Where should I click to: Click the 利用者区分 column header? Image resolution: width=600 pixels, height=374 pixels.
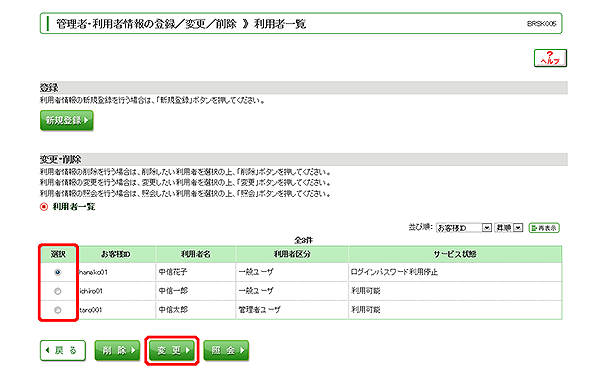(292, 254)
